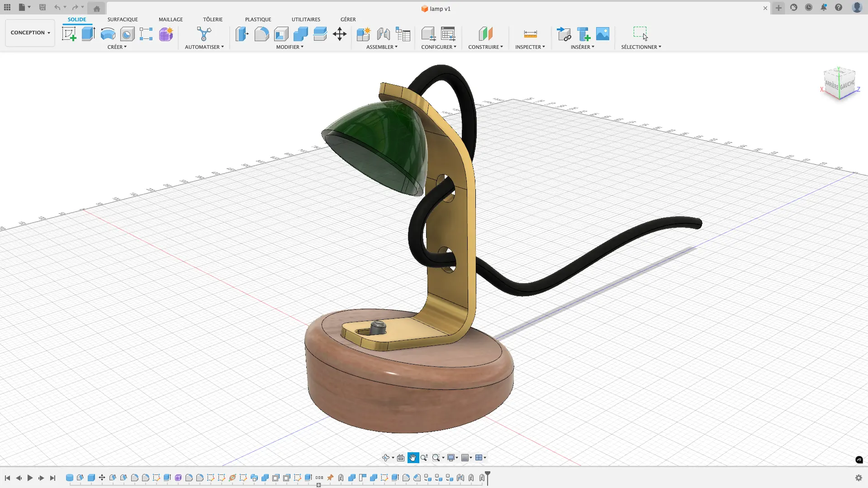Open the TÔLERIE tab
This screenshot has width=868, height=488.
tap(213, 19)
